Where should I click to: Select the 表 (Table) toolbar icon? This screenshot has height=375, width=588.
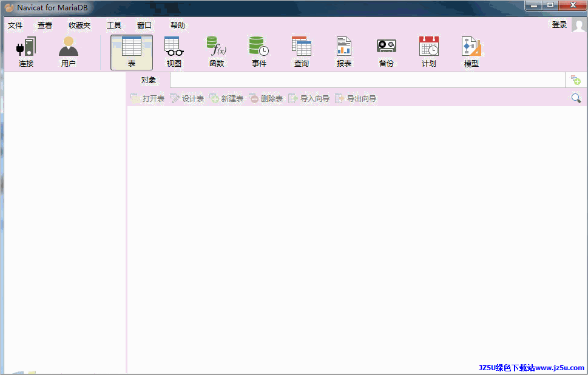(x=132, y=52)
